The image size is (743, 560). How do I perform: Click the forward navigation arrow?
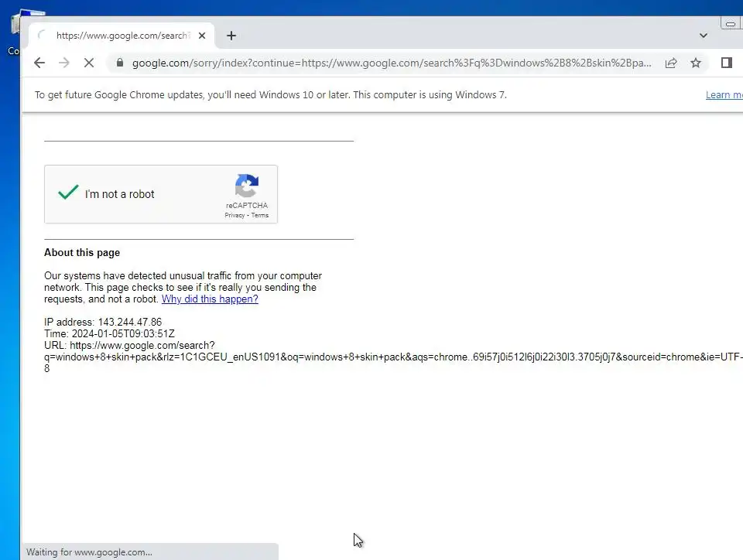coord(64,63)
